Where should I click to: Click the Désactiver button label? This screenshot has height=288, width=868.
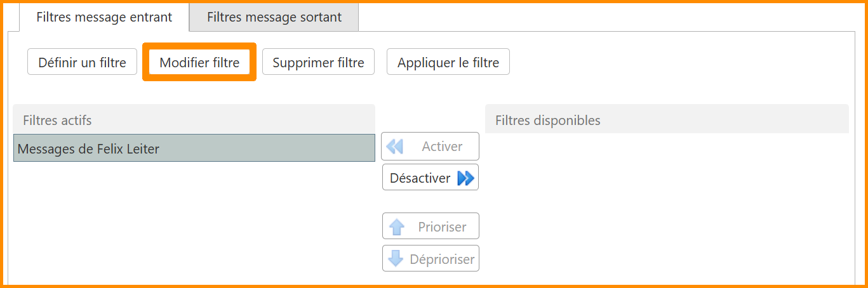click(420, 178)
